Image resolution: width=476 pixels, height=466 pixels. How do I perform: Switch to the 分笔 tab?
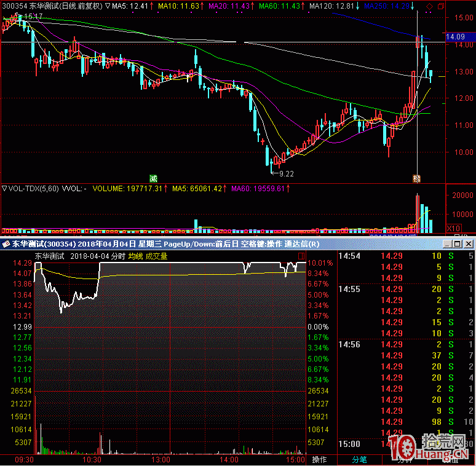point(359,460)
